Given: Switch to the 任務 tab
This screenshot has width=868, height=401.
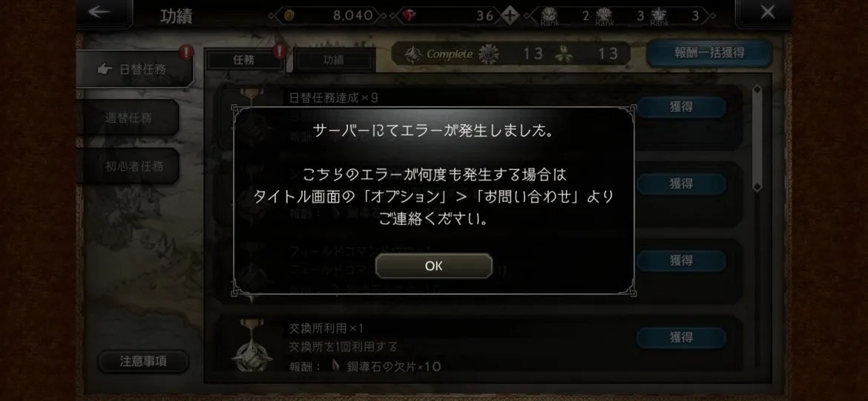Looking at the screenshot, I should (243, 60).
